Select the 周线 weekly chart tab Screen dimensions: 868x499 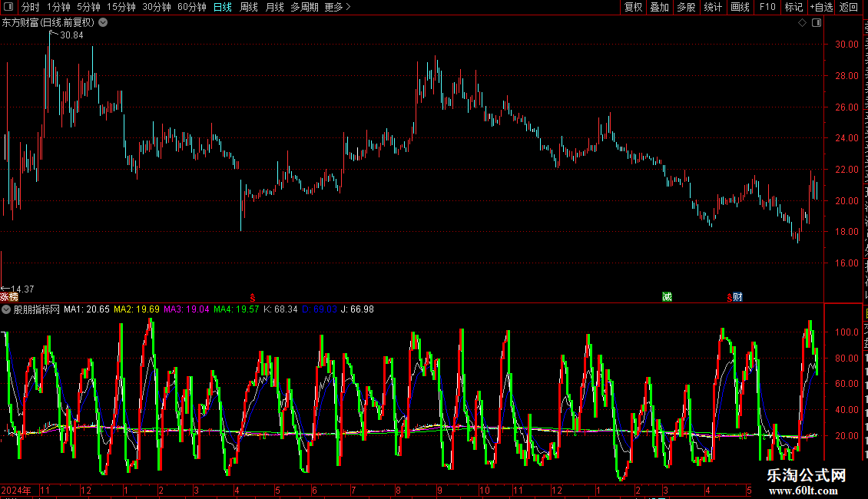tap(249, 7)
